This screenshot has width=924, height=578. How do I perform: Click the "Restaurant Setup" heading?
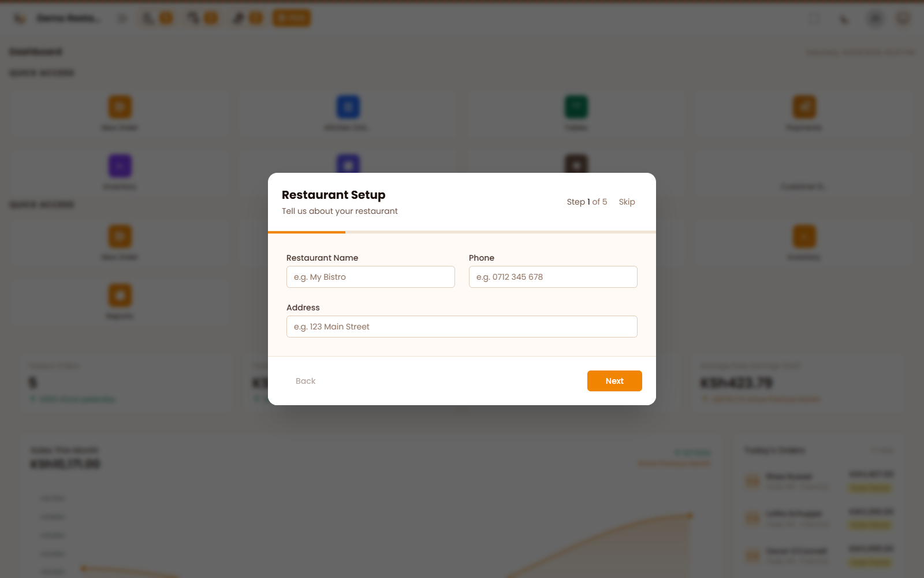pyautogui.click(x=334, y=195)
